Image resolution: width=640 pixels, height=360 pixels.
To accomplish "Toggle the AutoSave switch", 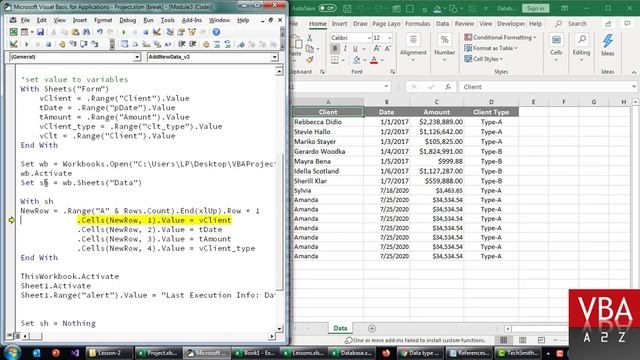I will 327,8.
